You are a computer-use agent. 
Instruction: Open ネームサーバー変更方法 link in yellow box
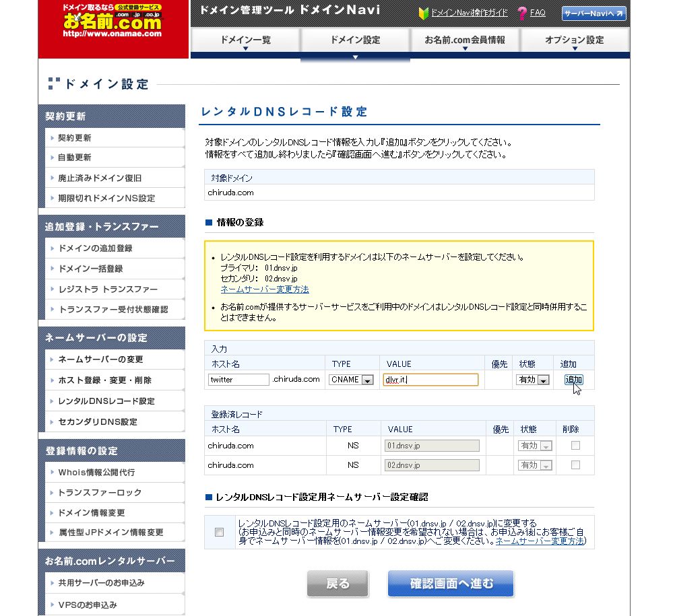coord(264,289)
